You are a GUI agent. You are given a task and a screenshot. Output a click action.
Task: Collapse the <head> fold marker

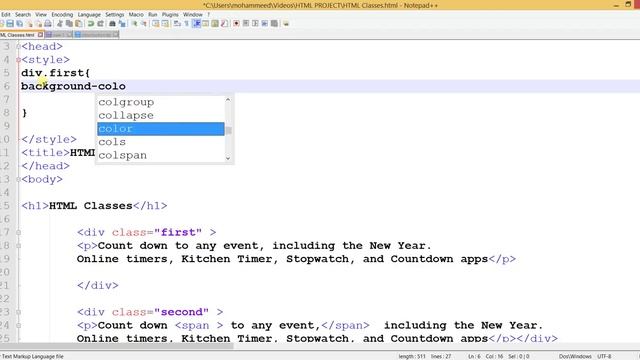(18, 47)
